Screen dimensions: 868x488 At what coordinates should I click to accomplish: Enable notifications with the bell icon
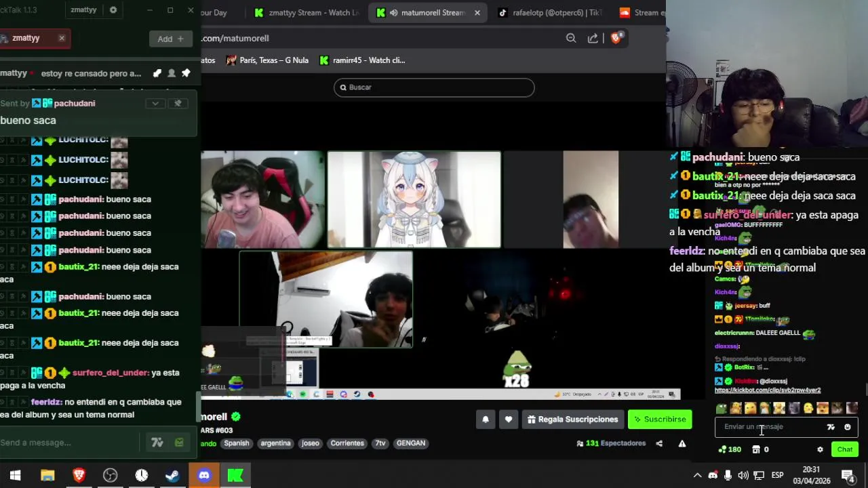486,420
